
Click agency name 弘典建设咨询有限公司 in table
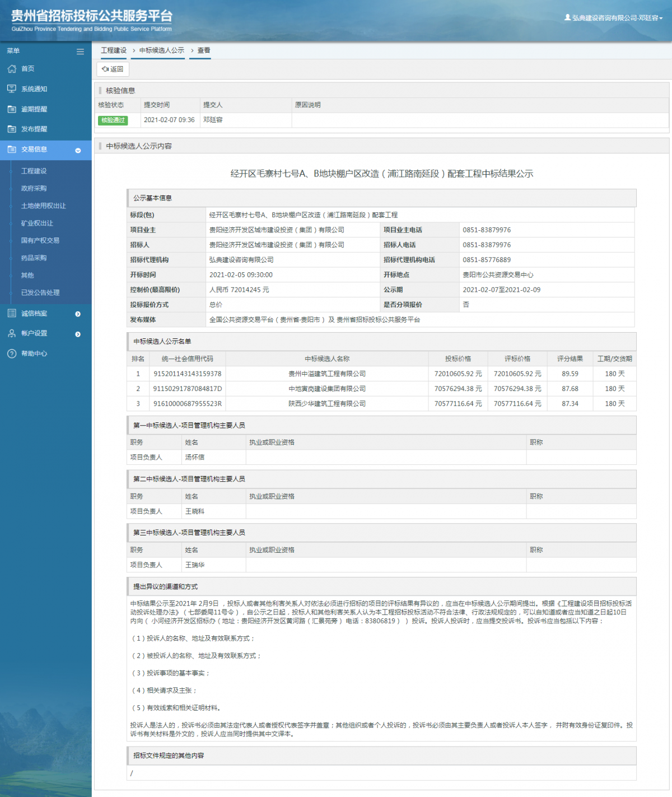pos(241,260)
